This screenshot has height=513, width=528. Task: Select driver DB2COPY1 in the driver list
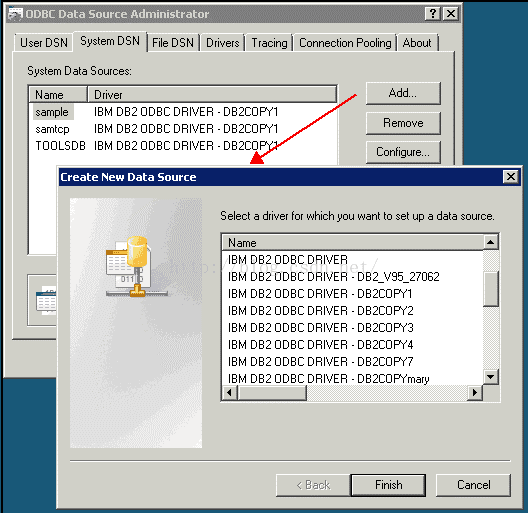[353, 294]
